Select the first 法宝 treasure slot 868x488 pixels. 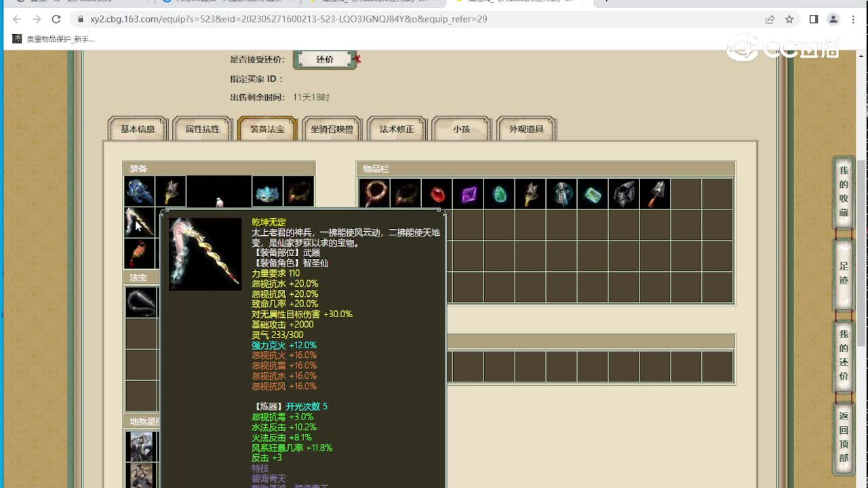coord(141,302)
